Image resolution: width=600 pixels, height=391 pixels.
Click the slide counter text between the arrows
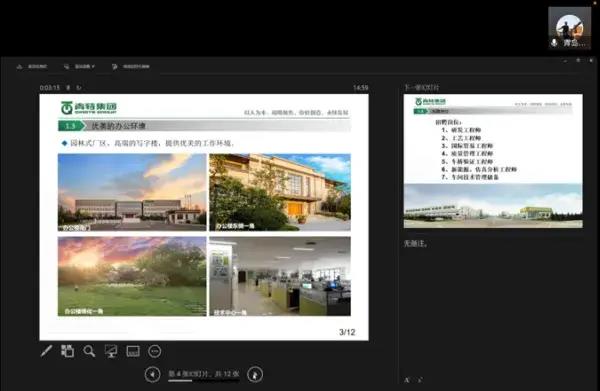(204, 373)
